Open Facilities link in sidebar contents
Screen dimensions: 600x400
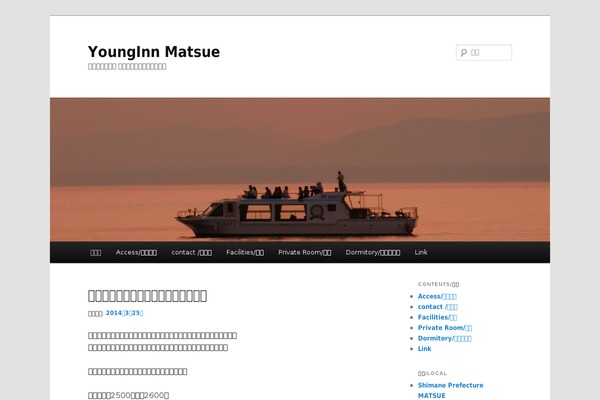437,317
